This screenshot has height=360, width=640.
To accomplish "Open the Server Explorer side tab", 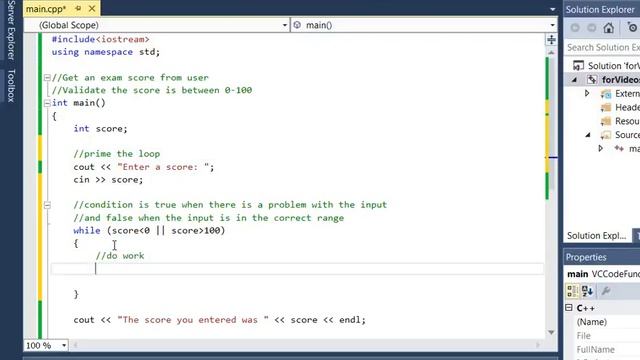I will pos(11,30).
